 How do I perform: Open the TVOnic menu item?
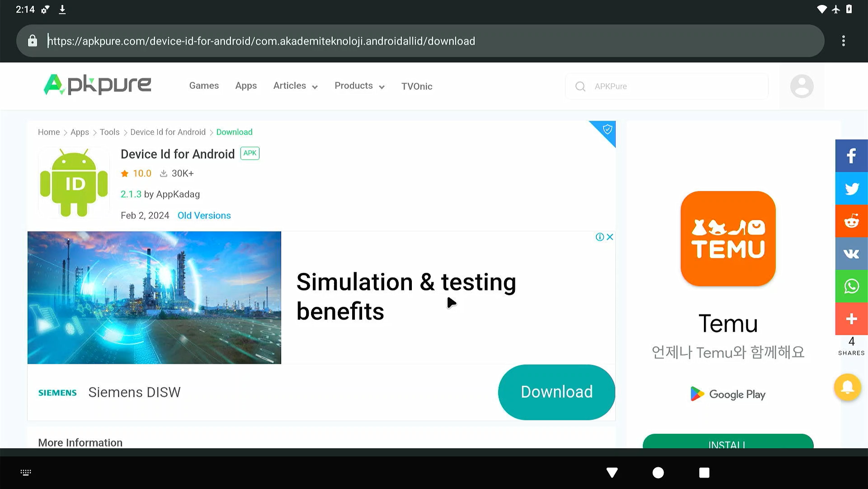coord(416,86)
